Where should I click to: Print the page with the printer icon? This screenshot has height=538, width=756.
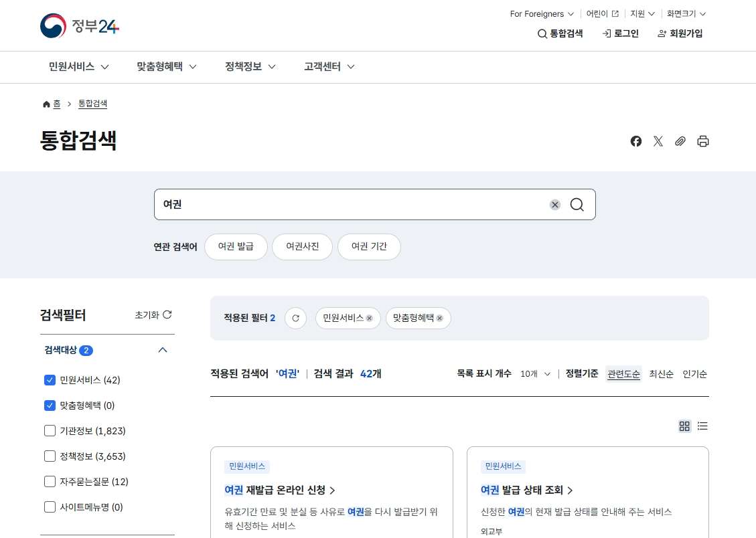coord(702,141)
